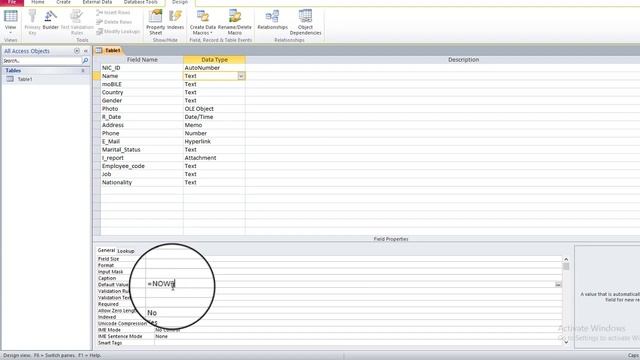Click the OLE Object data type cell
The width and height of the screenshot is (640, 360).
[214, 109]
